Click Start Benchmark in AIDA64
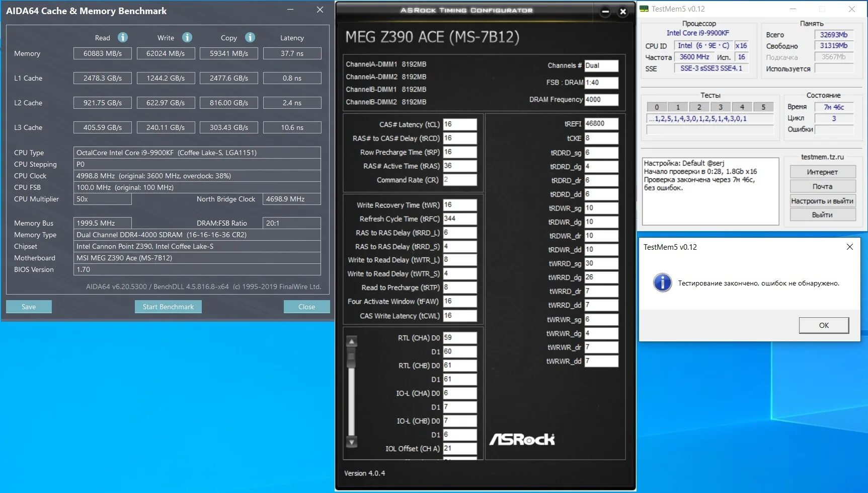 coord(168,307)
